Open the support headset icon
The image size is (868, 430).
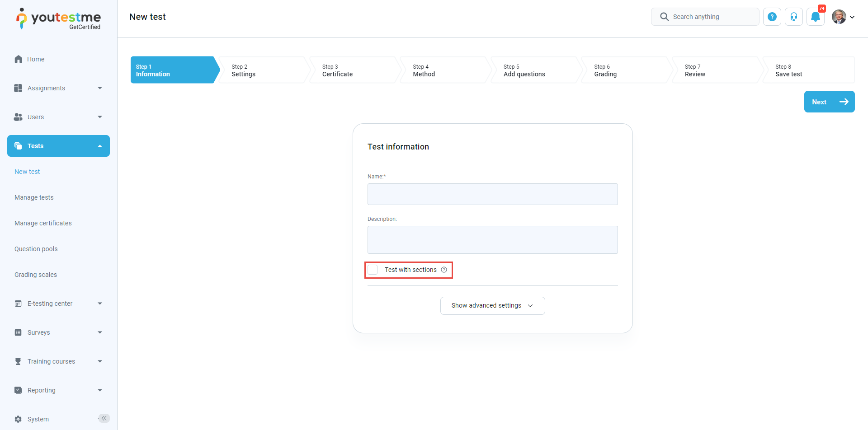(x=794, y=17)
